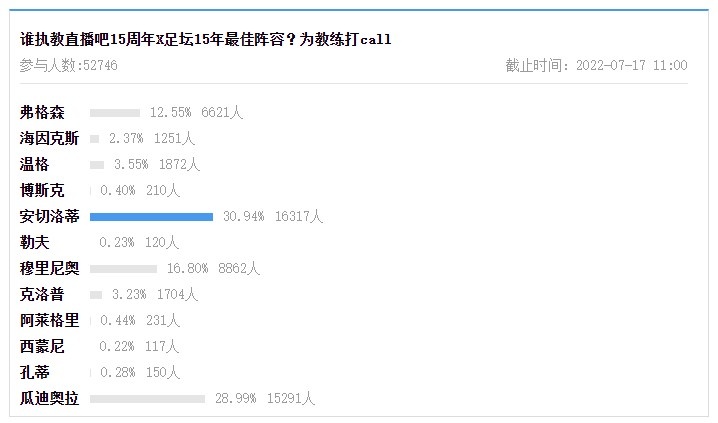Click the gray 穆里尼奥 result bar
The image size is (718, 423).
[124, 269]
